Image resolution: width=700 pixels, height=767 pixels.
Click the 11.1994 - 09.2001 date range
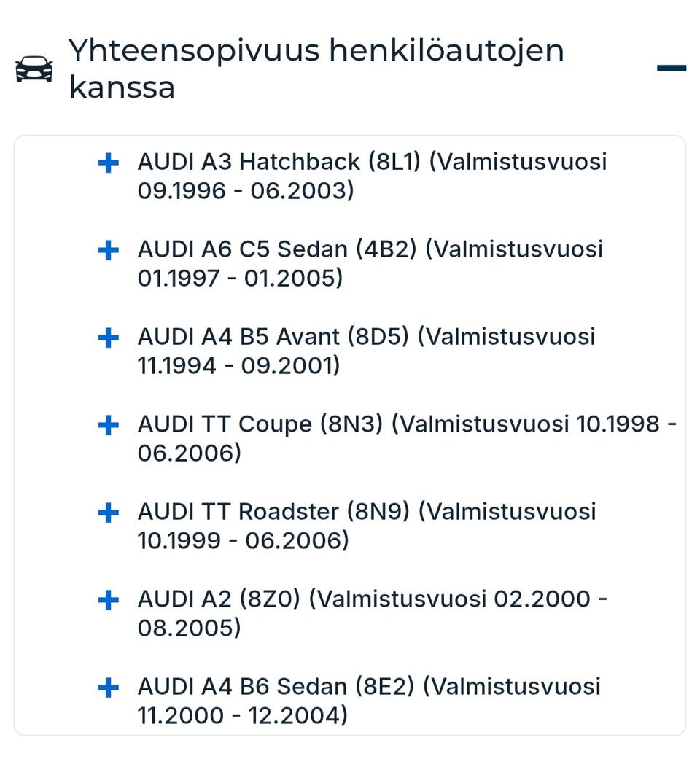[x=238, y=366]
